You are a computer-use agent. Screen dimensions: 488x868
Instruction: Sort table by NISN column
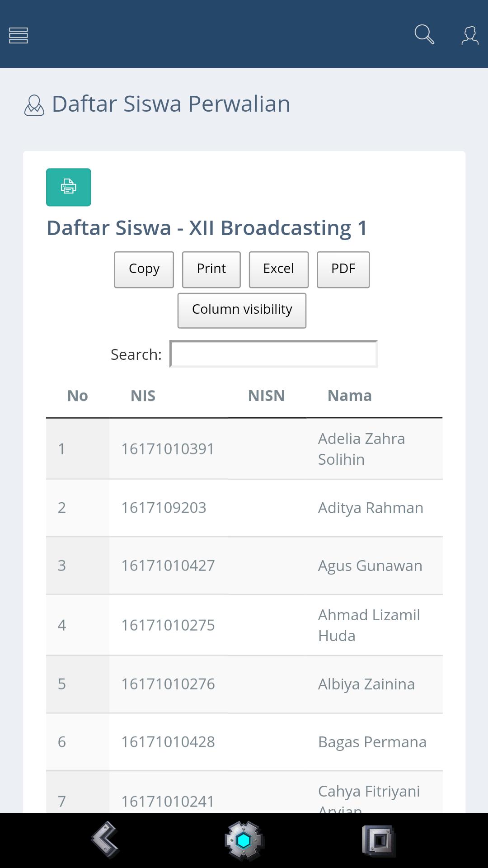click(x=266, y=396)
